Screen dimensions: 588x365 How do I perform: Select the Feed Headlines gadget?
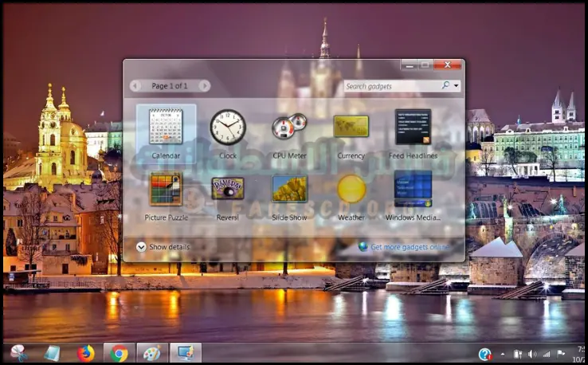click(413, 128)
